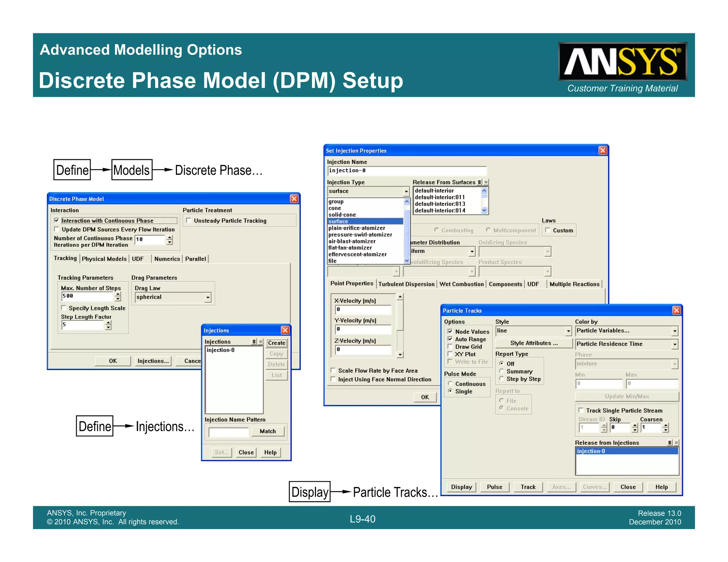This screenshot has height=562, width=728.
Task: Click the Pulse button
Action: [x=494, y=487]
